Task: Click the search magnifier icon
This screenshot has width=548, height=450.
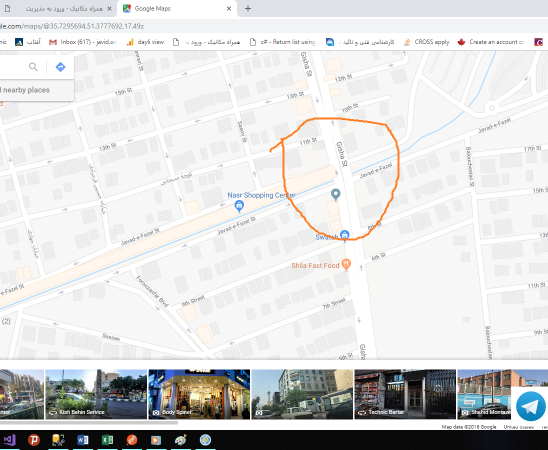Action: pyautogui.click(x=33, y=67)
